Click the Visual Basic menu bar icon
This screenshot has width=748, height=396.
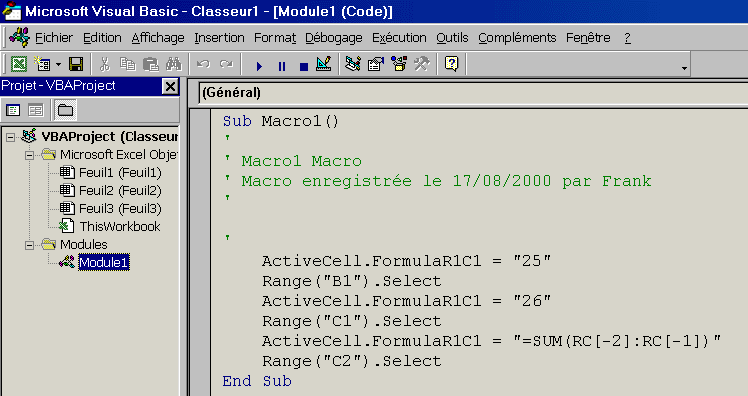[x=19, y=38]
